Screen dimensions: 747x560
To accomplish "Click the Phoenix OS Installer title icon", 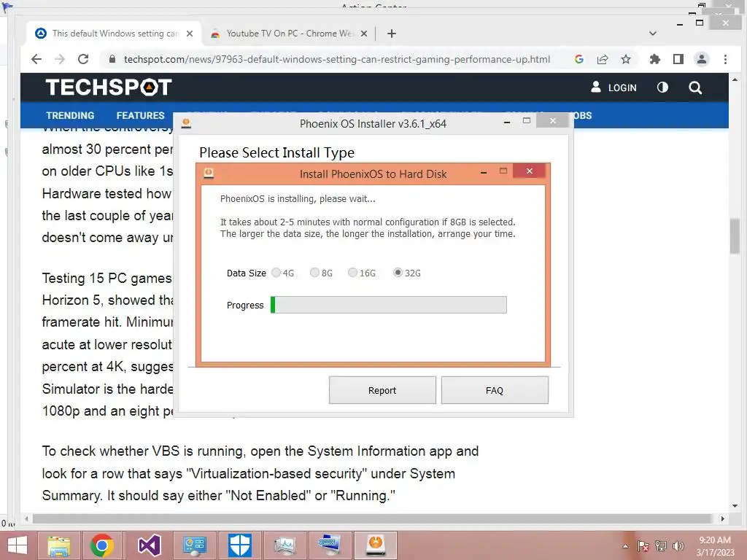I will click(186, 123).
